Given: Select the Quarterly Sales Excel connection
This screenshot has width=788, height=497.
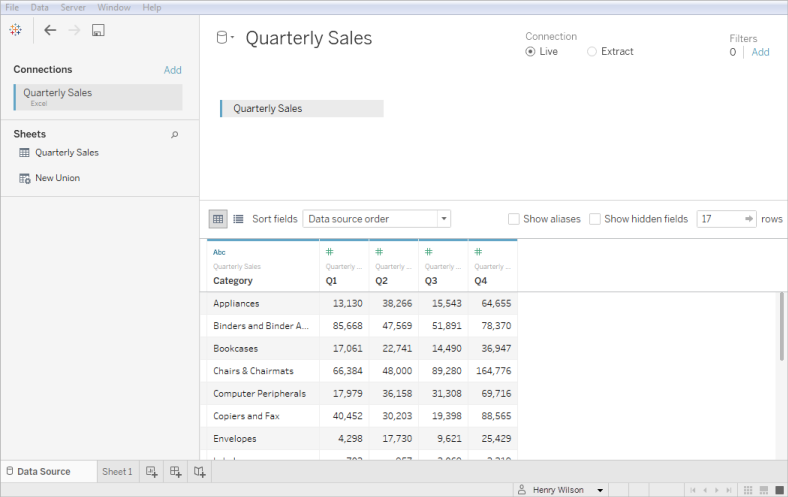Looking at the screenshot, I should pyautogui.click(x=98, y=97).
